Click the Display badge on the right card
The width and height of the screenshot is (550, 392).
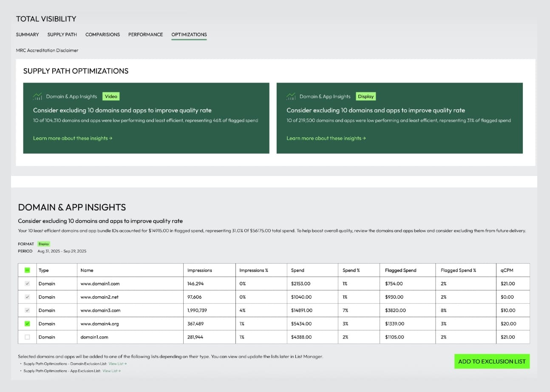tap(366, 96)
